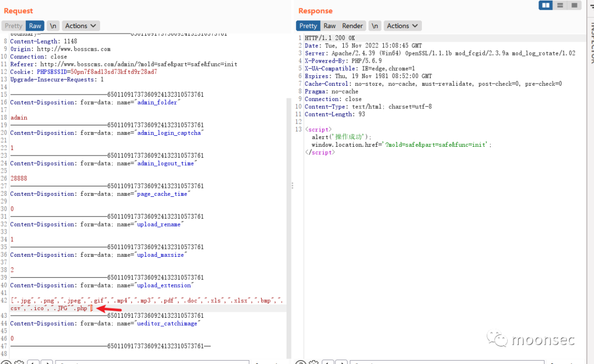Click the Pragma: no-cache header
Image resolution: width=594 pixels, height=364 pixels.
[x=332, y=91]
